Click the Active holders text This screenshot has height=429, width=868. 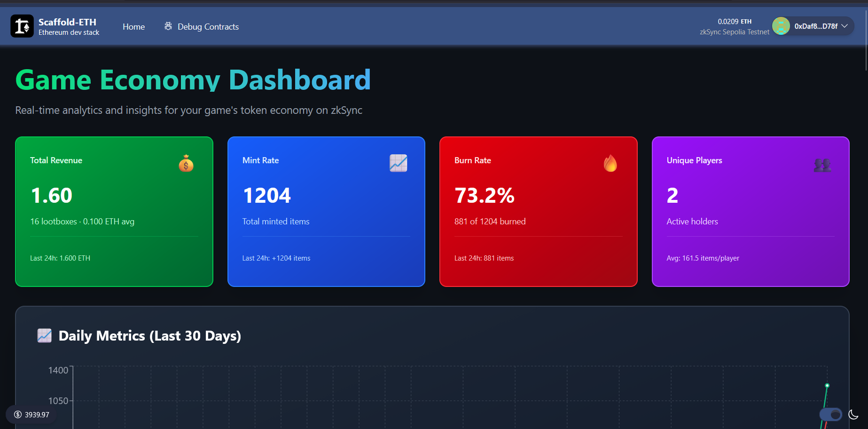pos(692,222)
